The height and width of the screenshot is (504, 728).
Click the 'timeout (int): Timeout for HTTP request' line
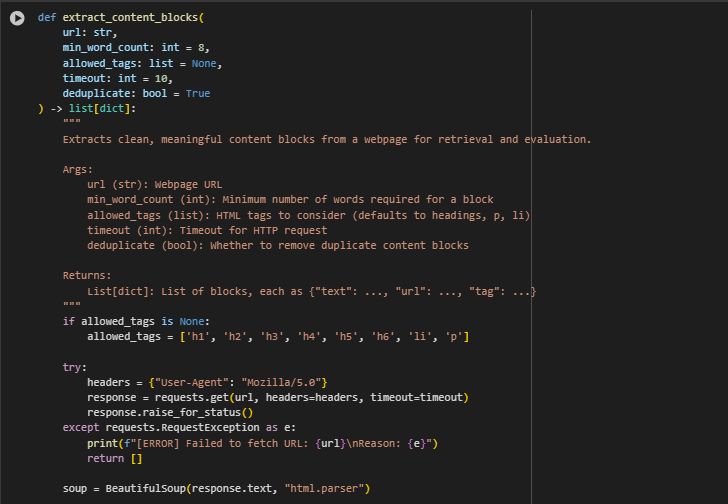point(207,231)
